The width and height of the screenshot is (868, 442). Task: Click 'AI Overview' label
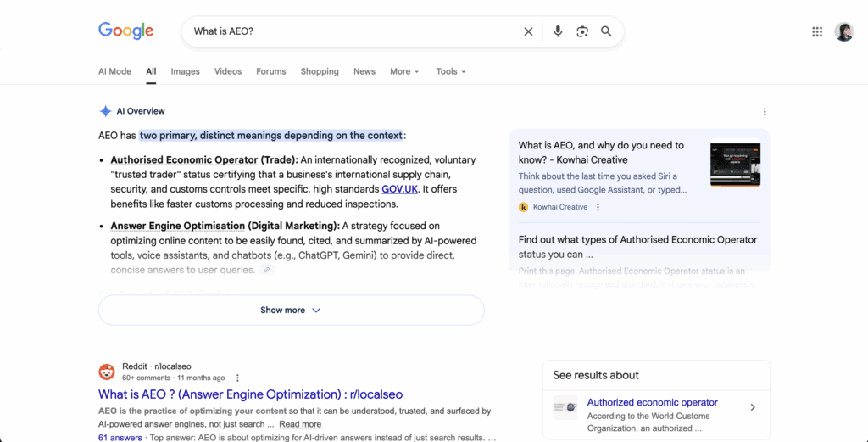pyautogui.click(x=141, y=111)
